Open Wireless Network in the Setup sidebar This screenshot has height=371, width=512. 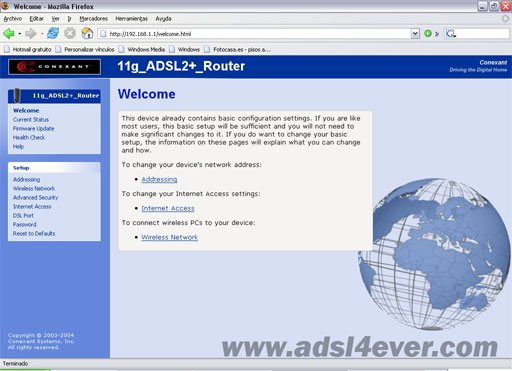pyautogui.click(x=34, y=188)
